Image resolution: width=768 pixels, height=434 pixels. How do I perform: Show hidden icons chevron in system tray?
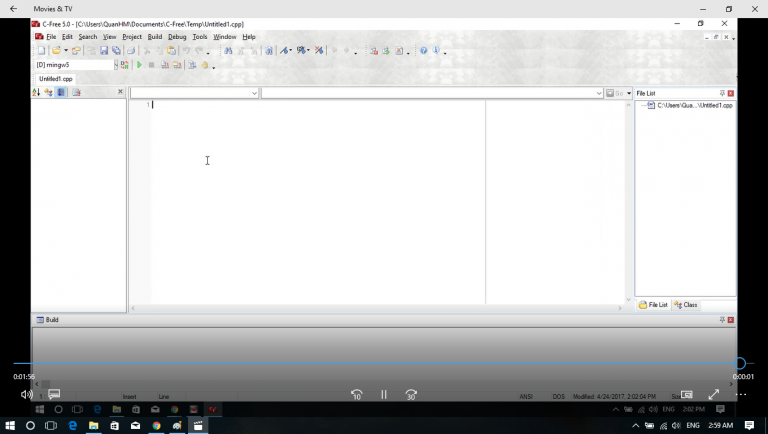635,425
